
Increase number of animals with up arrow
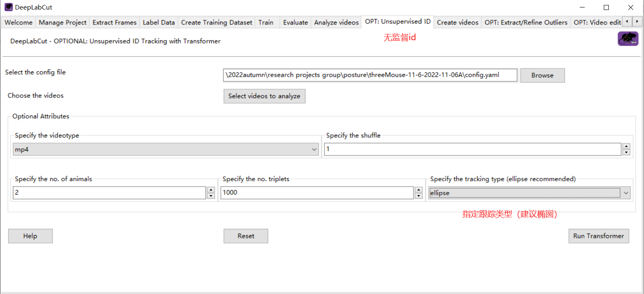(211, 190)
